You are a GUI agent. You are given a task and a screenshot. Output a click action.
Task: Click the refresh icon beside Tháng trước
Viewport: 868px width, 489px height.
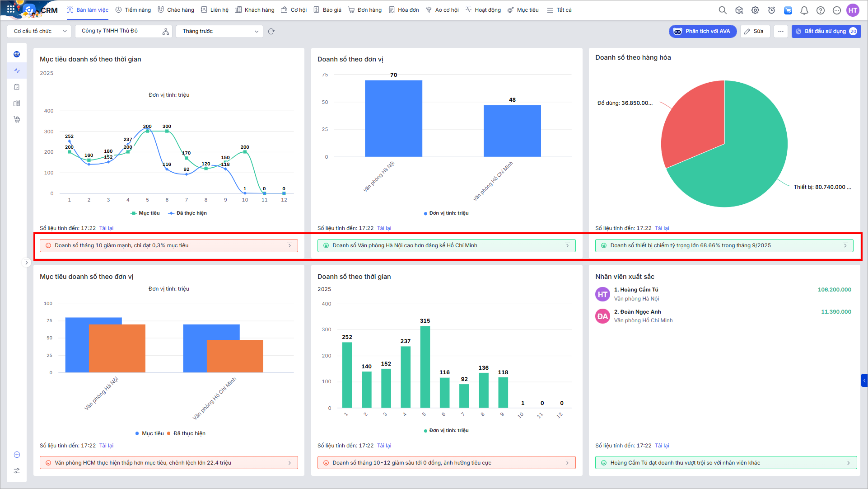[271, 31]
